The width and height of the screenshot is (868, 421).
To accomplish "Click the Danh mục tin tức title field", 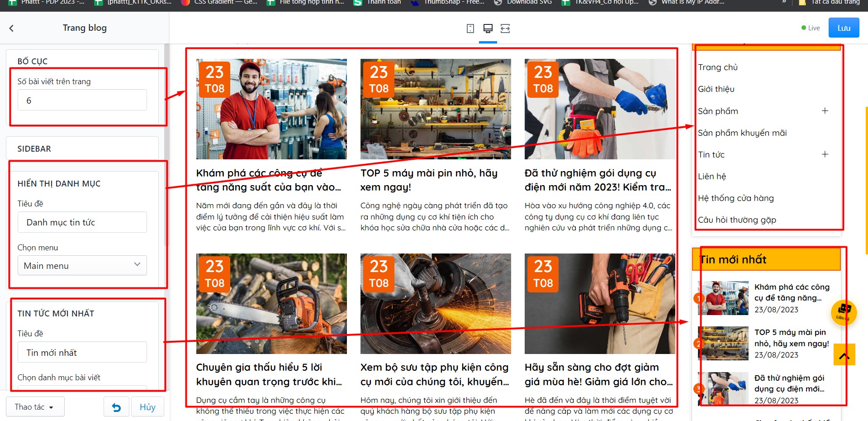I will pos(82,222).
